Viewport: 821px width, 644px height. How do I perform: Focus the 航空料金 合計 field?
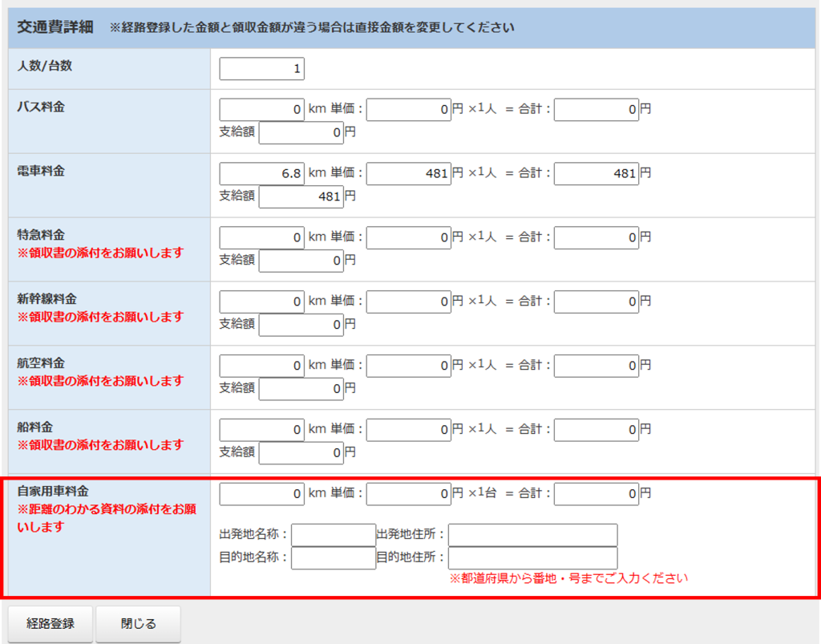pos(597,366)
